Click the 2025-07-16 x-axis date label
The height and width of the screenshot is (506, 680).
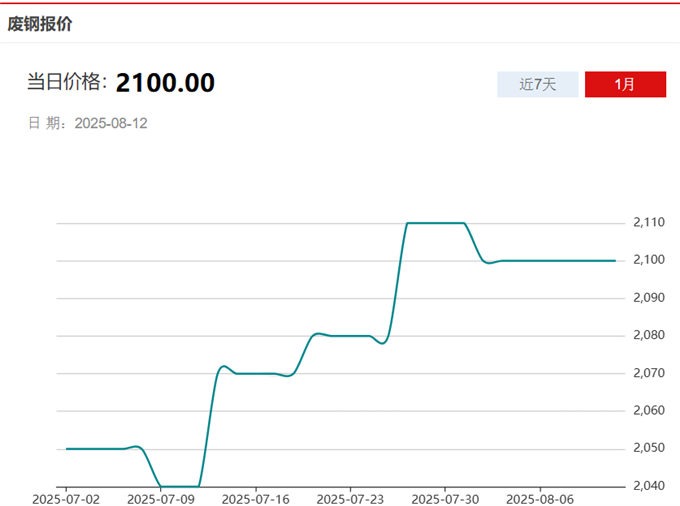click(x=255, y=497)
